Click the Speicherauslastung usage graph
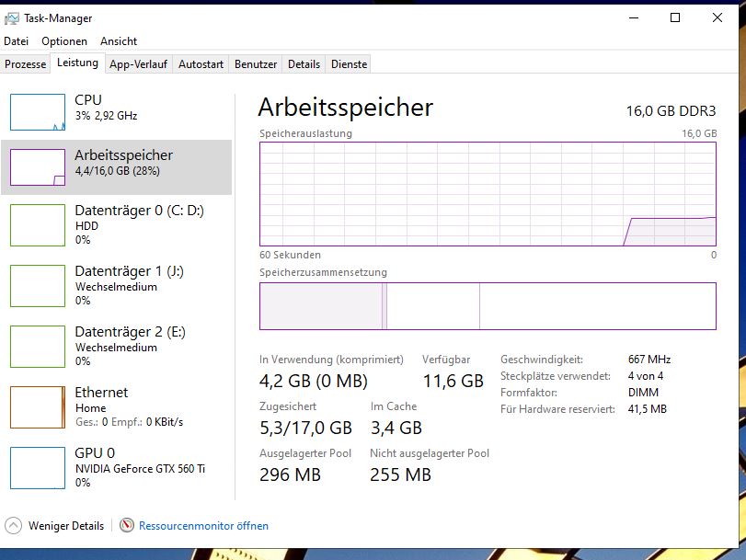 tap(488, 194)
